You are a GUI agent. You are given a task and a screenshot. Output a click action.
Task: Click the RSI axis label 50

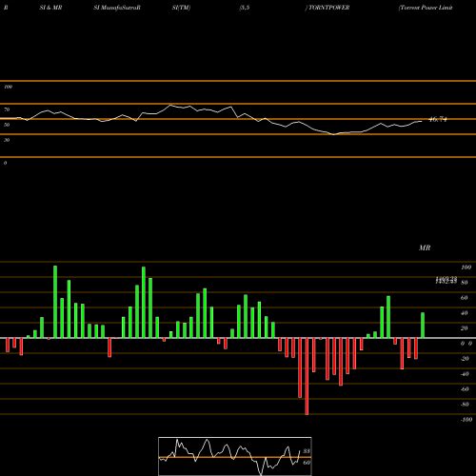[x=7, y=125]
